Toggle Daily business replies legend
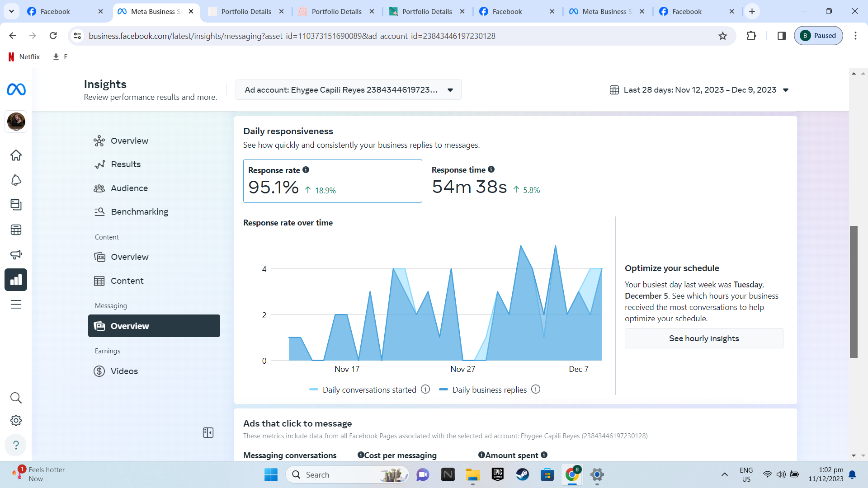 tap(489, 390)
